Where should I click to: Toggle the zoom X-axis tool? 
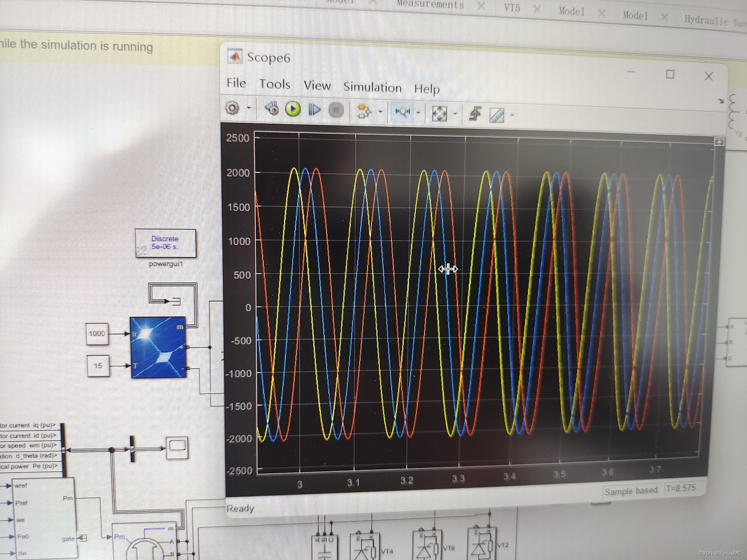[402, 112]
